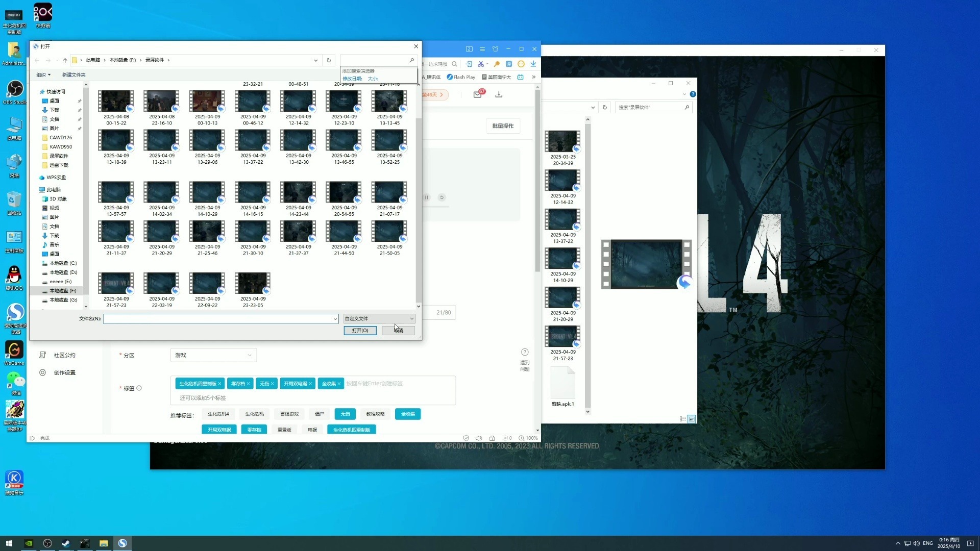Screen dimensions: 980x551
Task: Click the Steam icon in taskbar
Action: pyautogui.click(x=66, y=543)
